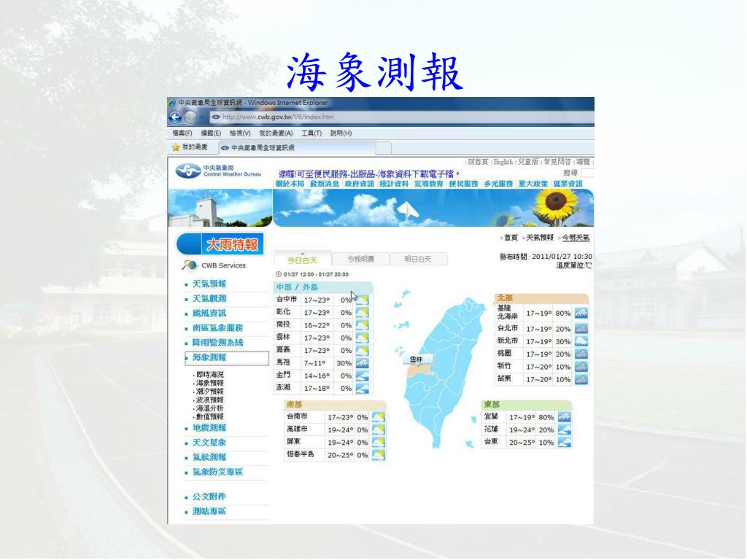Click 台北市 cloudy weather icon
The image size is (747, 560).
[x=581, y=329]
